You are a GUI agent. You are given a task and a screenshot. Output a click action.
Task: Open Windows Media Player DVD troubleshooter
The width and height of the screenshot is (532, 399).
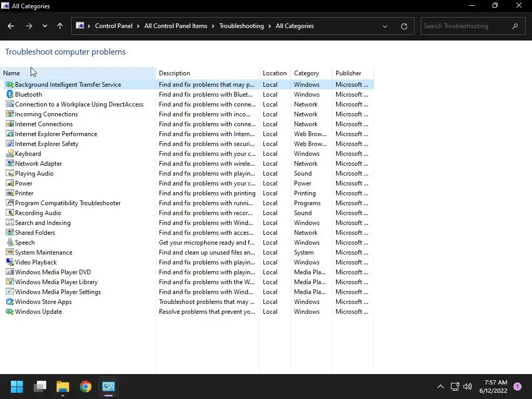(x=53, y=272)
